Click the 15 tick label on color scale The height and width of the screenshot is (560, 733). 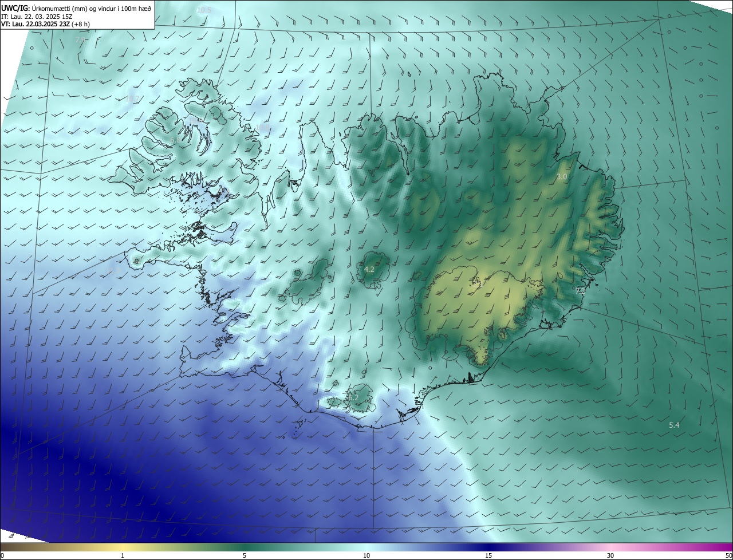coord(488,555)
